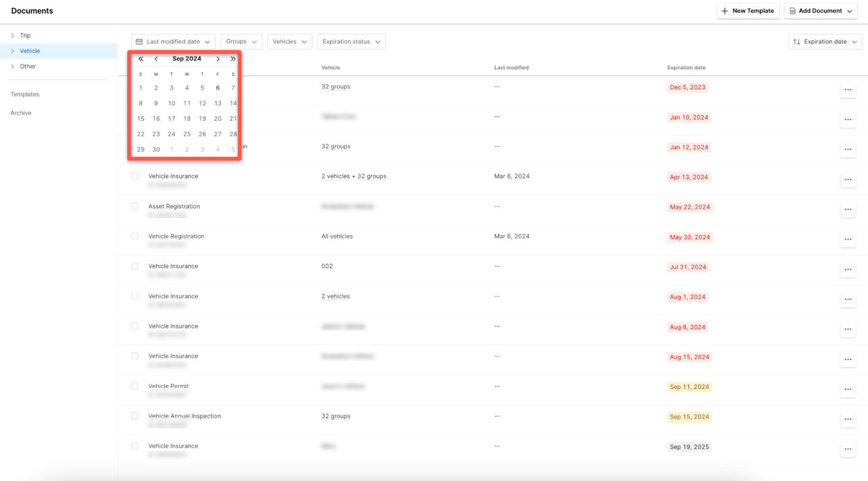This screenshot has height=481, width=868.
Task: Open menu for Aug 15, 2024 row
Action: tap(848, 359)
